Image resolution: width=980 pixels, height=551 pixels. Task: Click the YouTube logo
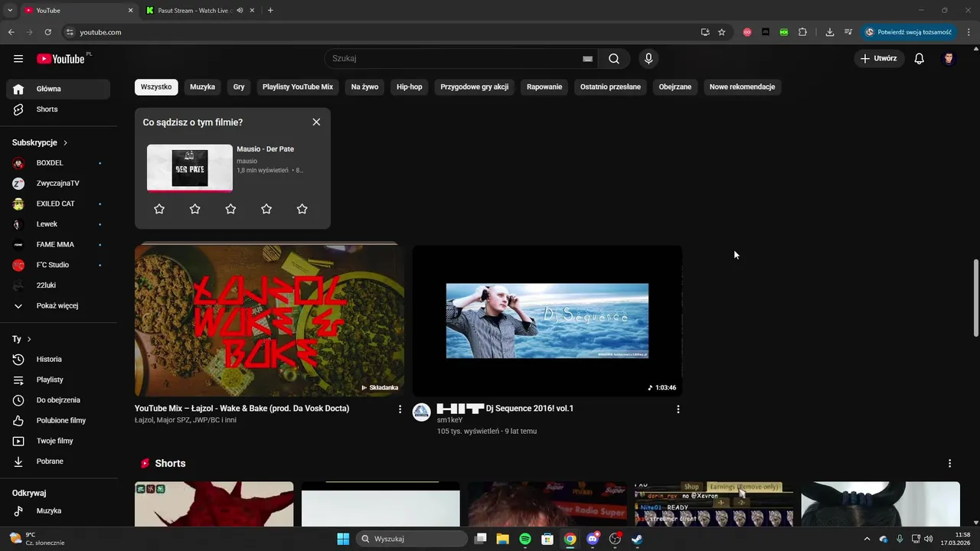(60, 59)
